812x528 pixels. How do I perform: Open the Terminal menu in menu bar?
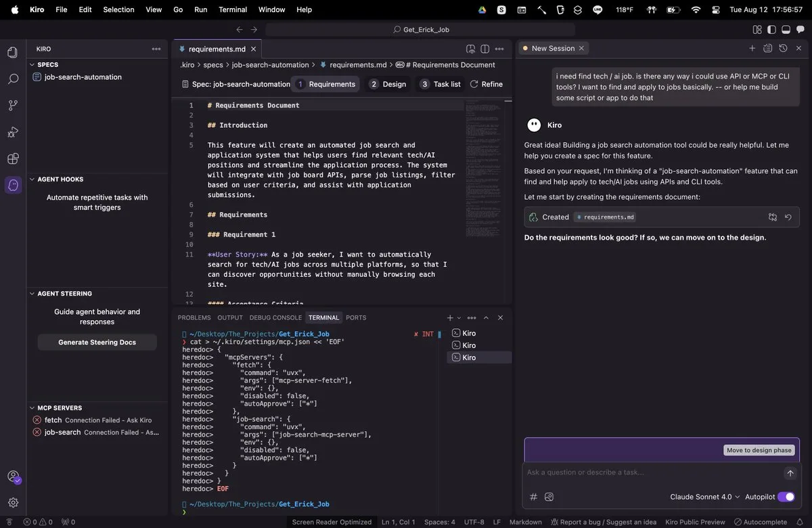[x=233, y=9]
